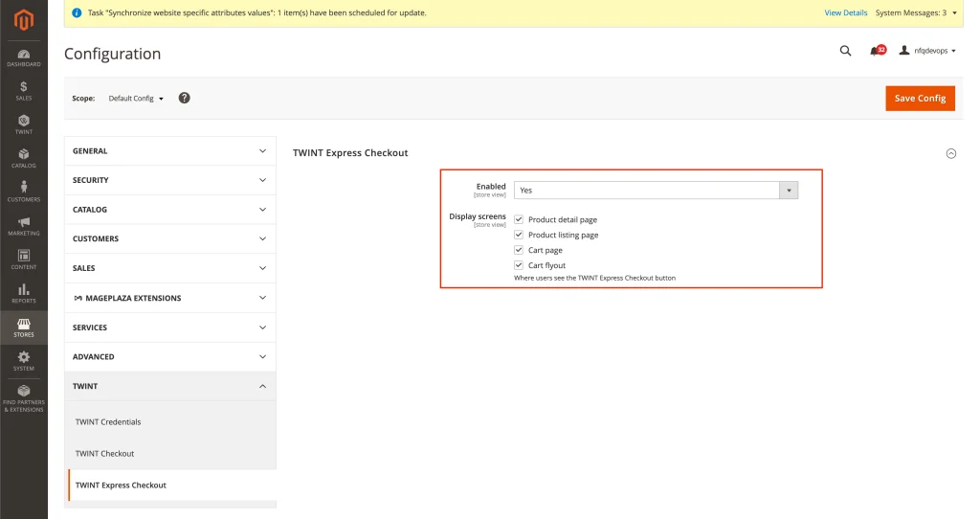Open the Sales sidebar menu

(x=24, y=91)
